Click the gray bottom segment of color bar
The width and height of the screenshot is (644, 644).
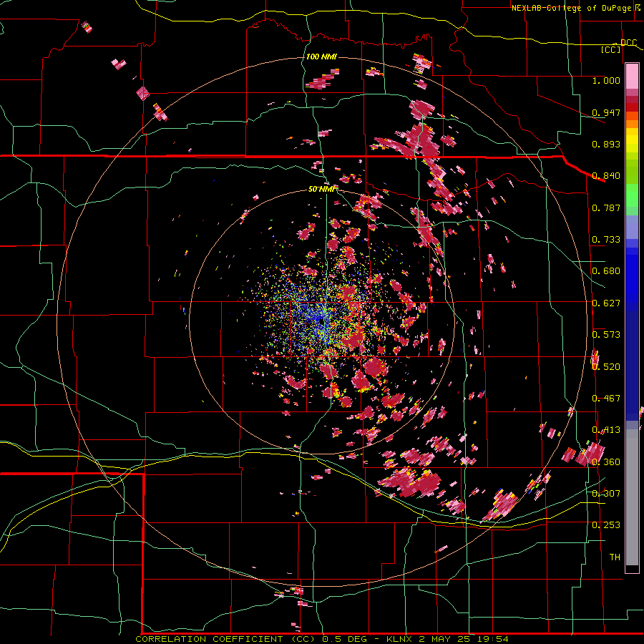pyautogui.click(x=632, y=497)
